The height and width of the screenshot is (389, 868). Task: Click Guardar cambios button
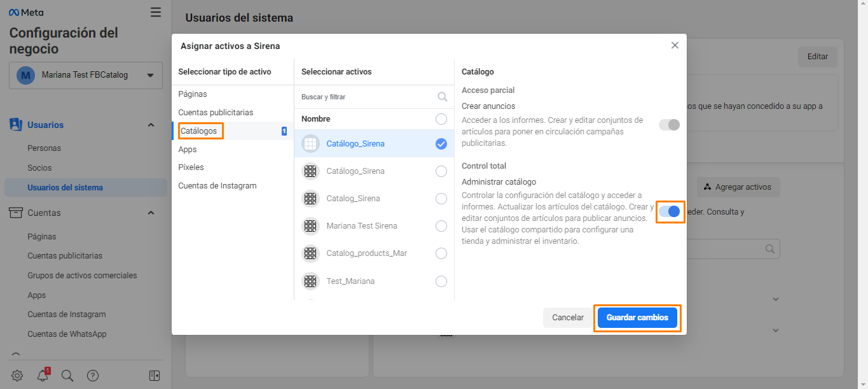coord(637,317)
